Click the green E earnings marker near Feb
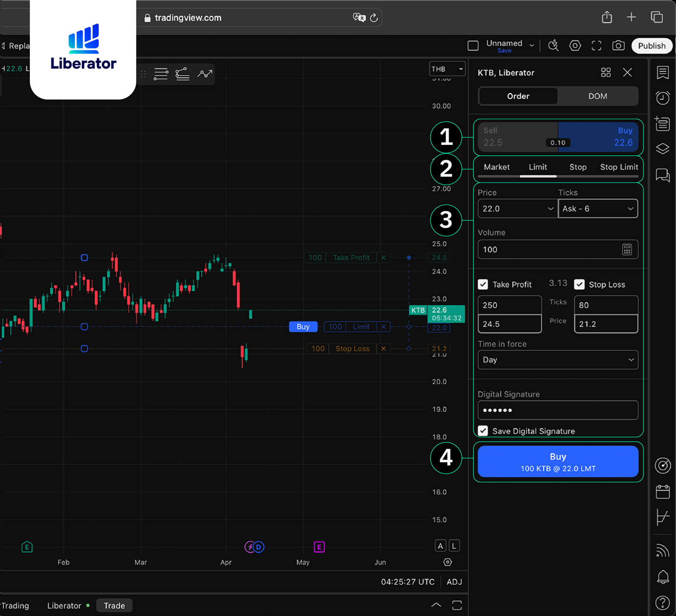The width and height of the screenshot is (676, 616). click(x=27, y=547)
